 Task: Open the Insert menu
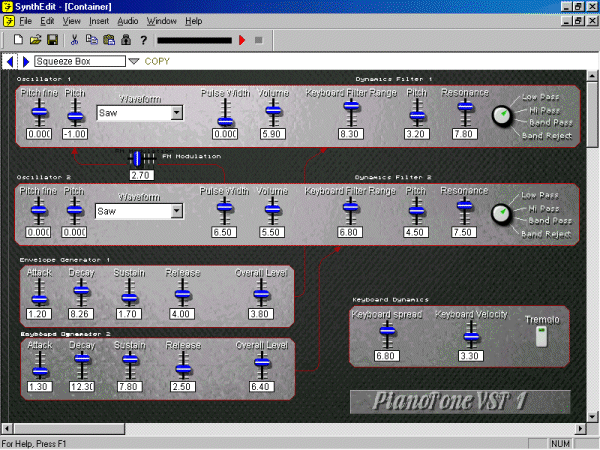pos(99,20)
